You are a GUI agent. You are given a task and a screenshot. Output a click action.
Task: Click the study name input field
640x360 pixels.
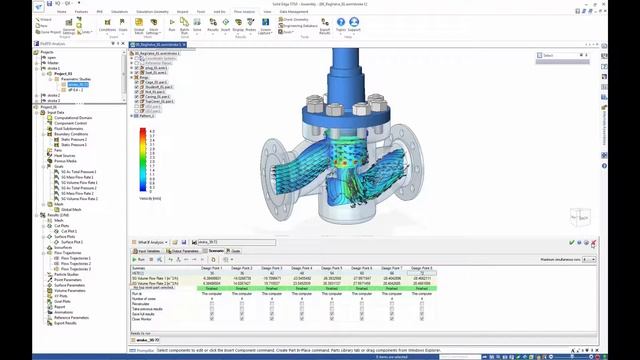(x=236, y=242)
